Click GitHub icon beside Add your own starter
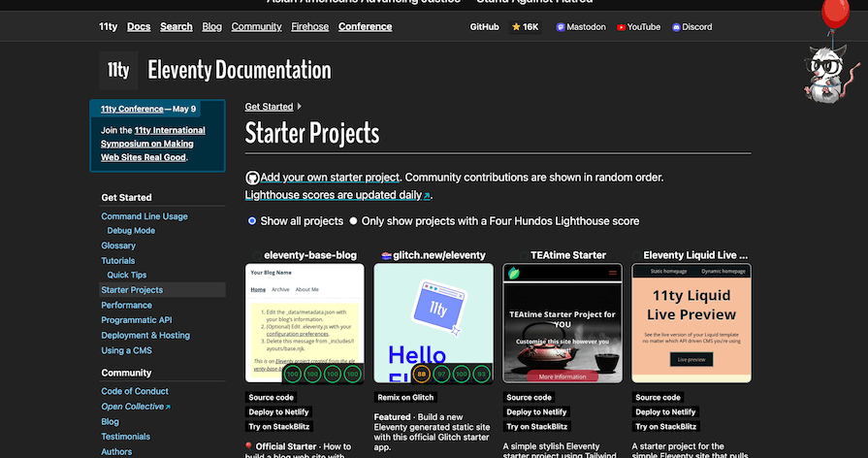868x458 pixels. (252, 178)
